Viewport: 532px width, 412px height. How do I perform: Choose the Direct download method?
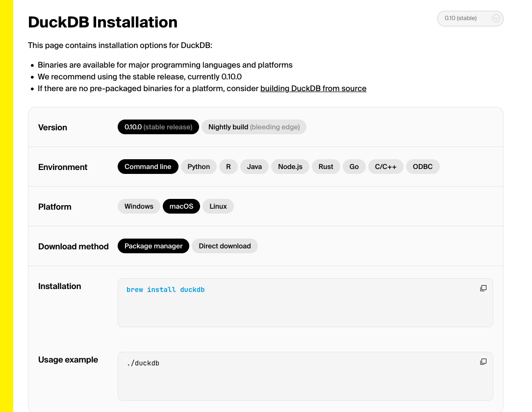pyautogui.click(x=225, y=246)
